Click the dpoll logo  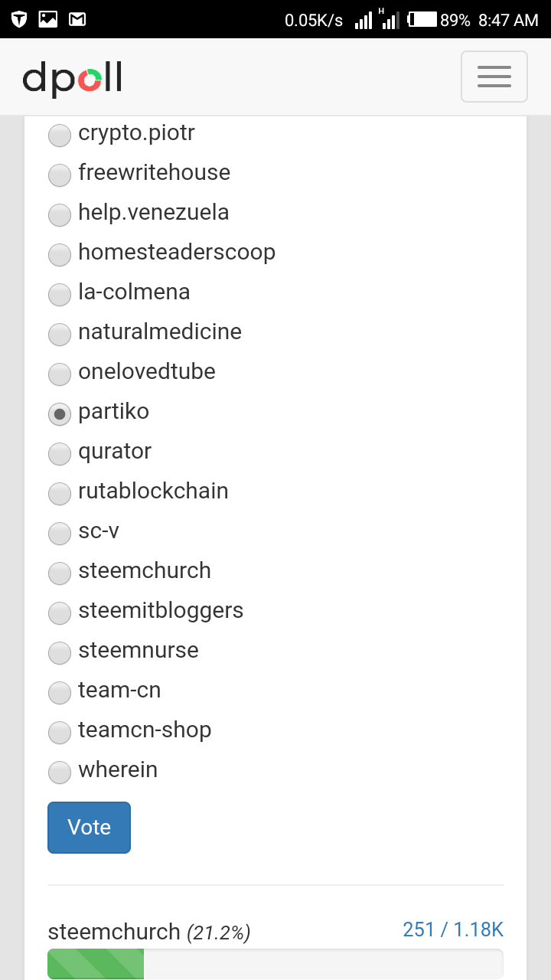click(72, 79)
